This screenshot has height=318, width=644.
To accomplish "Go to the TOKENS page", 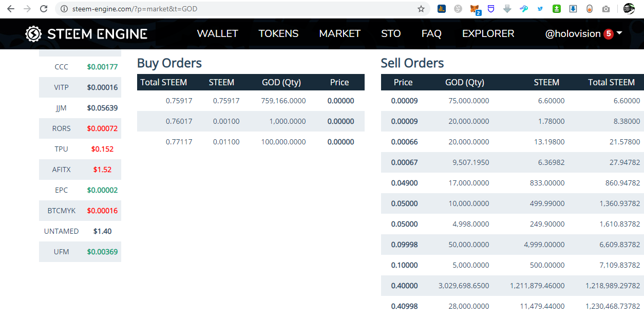I will [x=278, y=33].
